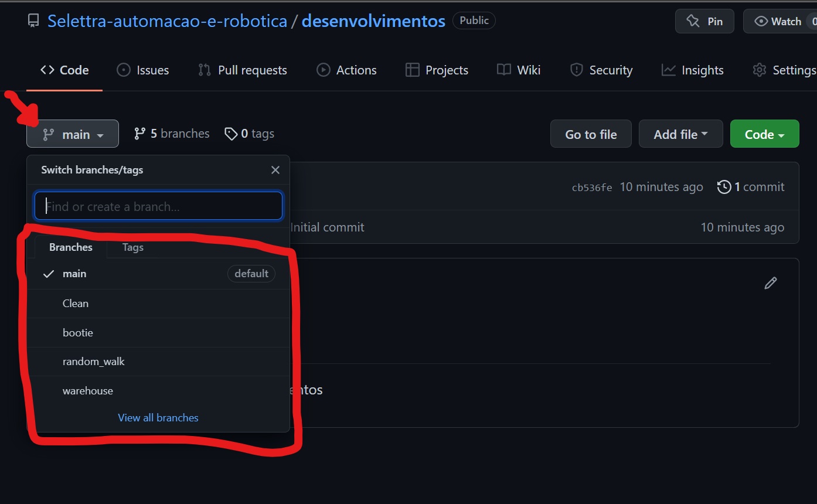The image size is (817, 504).
Task: Click the tag icon next to 0 tags
Action: (231, 134)
